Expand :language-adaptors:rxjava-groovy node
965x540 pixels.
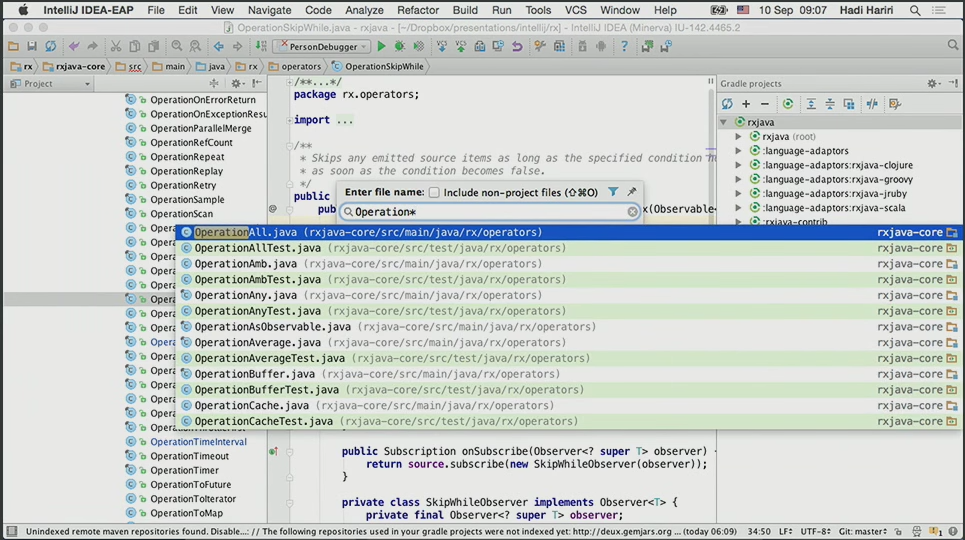click(738, 179)
